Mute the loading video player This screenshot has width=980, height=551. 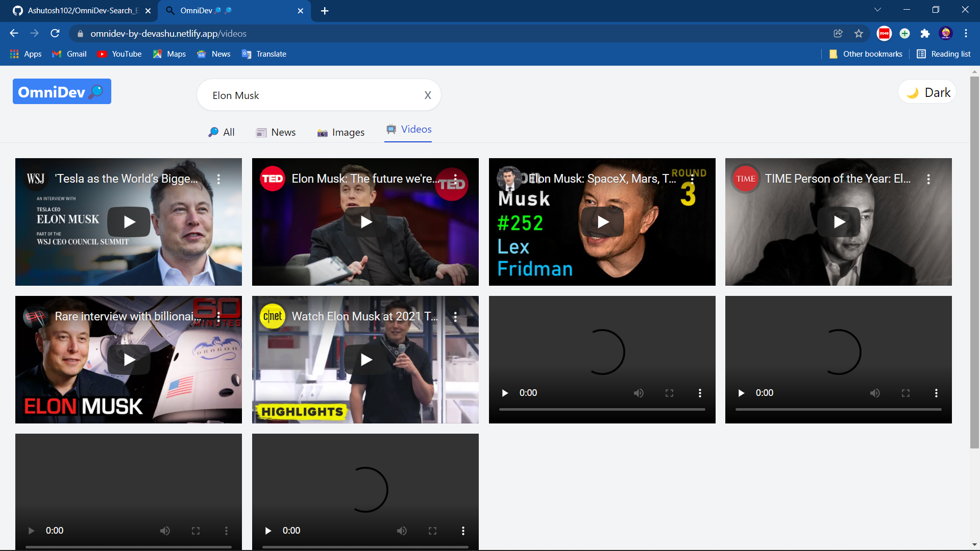coord(639,393)
